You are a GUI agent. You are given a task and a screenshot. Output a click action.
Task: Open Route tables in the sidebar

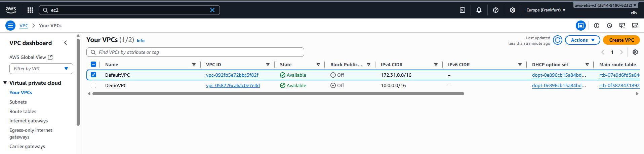click(23, 111)
